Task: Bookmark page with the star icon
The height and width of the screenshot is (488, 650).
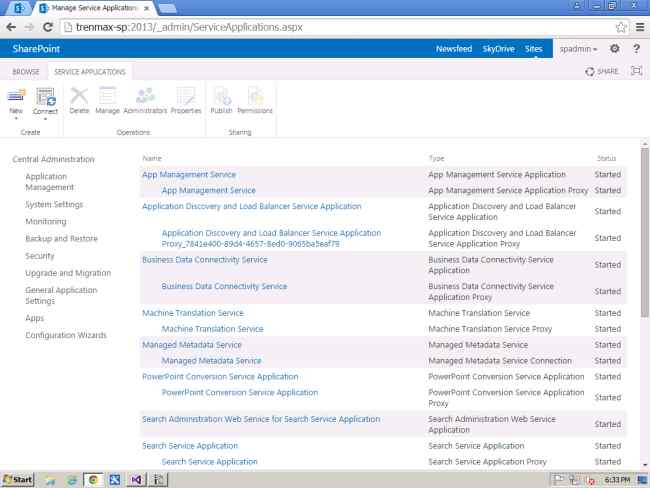Action: (621, 27)
